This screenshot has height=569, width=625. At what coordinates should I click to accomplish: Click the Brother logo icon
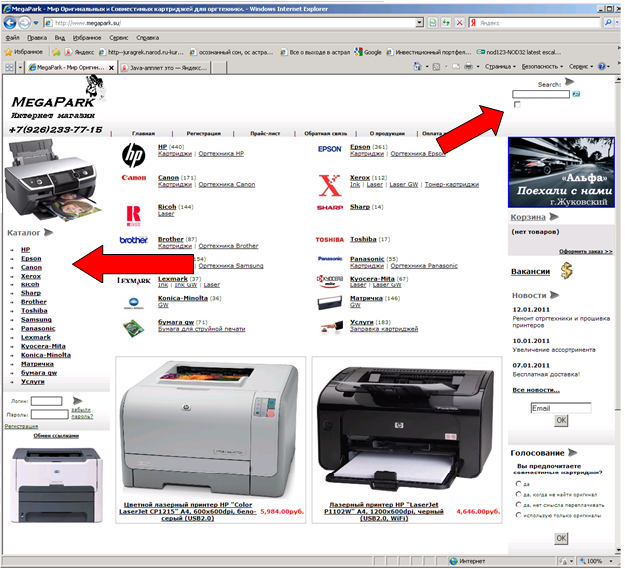[x=134, y=240]
